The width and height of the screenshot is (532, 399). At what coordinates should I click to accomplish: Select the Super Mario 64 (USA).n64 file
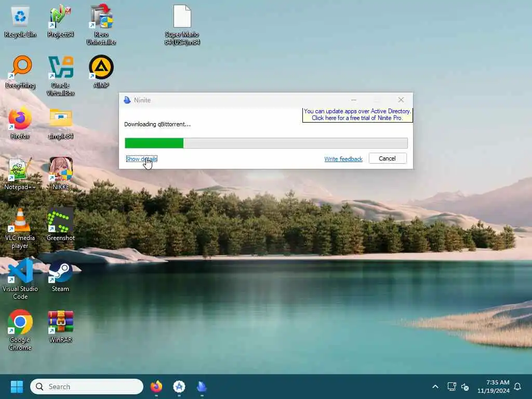coord(182,25)
